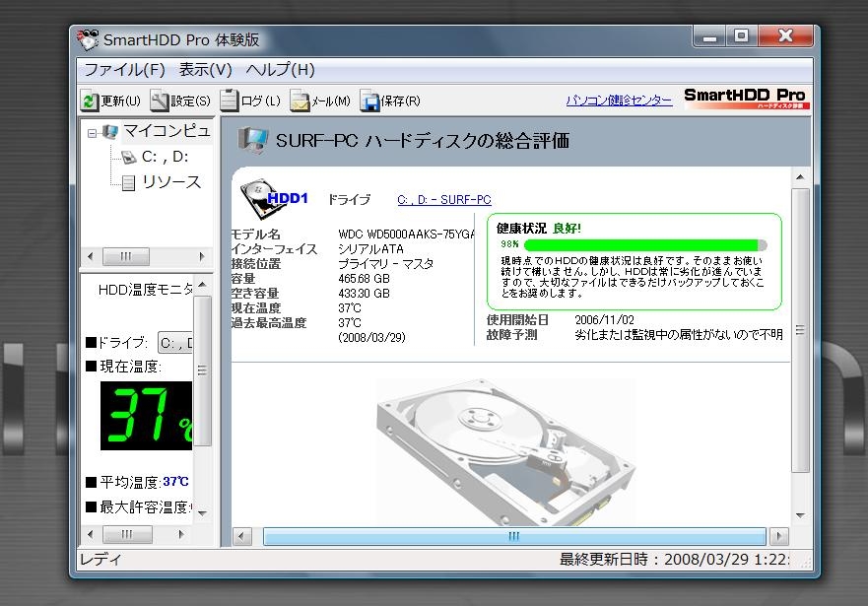Minimize the SmartHDD Pro window

(709, 36)
